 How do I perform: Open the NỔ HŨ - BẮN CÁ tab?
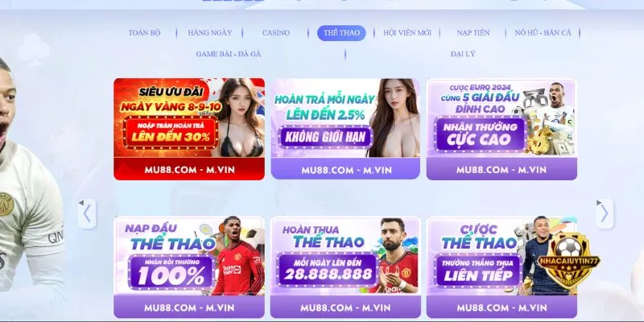tap(543, 33)
